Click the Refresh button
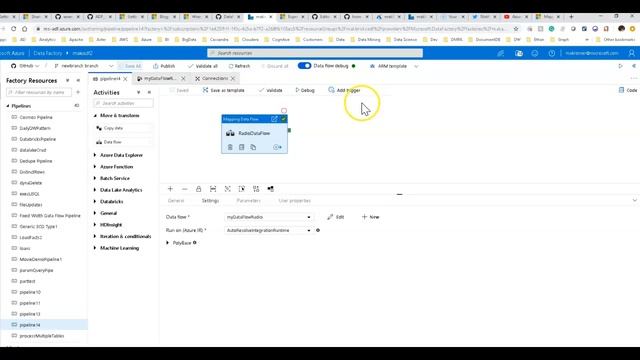The width and height of the screenshot is (640, 360). 239,66
